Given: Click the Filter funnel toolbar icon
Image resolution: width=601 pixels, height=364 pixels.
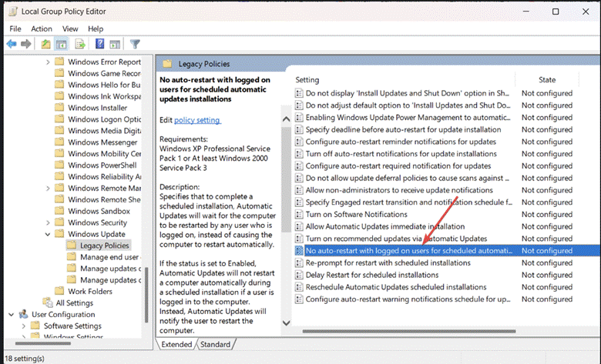Looking at the screenshot, I should [135, 44].
